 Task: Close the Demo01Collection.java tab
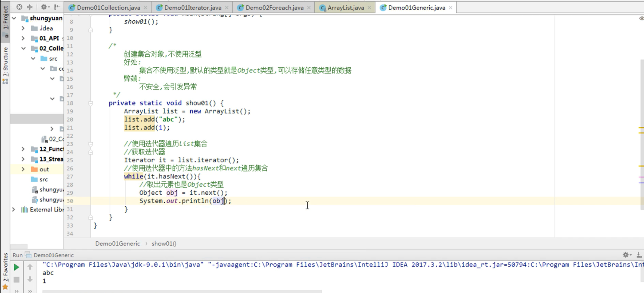(145, 8)
